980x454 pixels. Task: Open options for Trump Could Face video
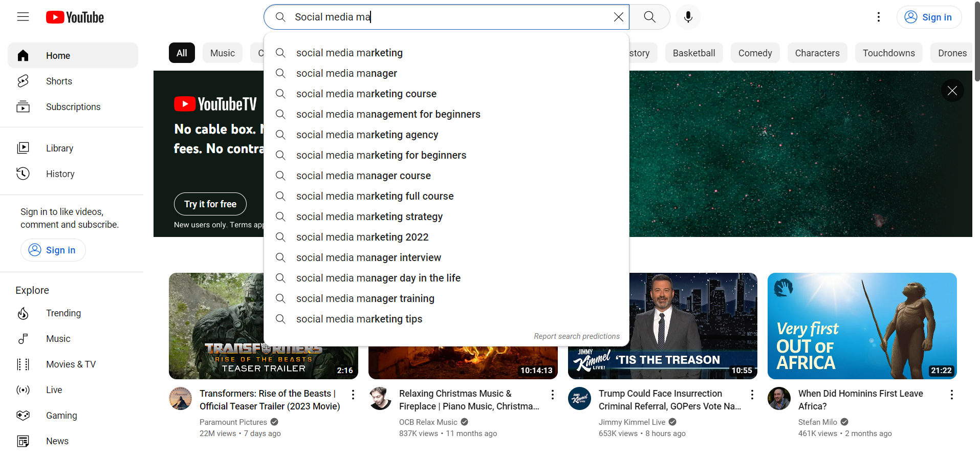click(x=752, y=394)
